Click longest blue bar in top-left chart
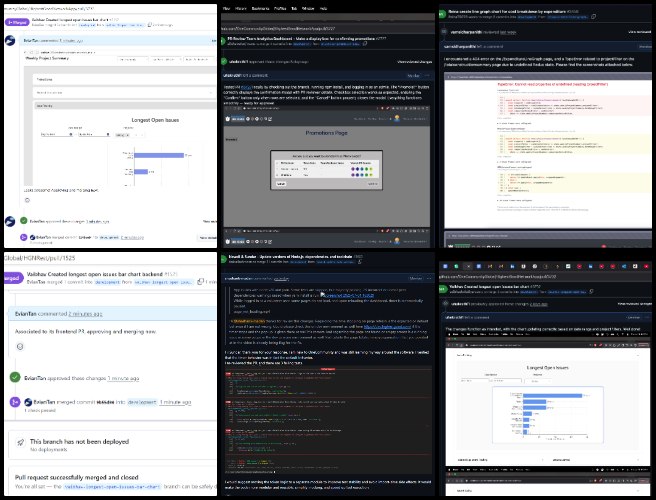Image resolution: width=656 pixels, height=500 pixels. (x=159, y=155)
